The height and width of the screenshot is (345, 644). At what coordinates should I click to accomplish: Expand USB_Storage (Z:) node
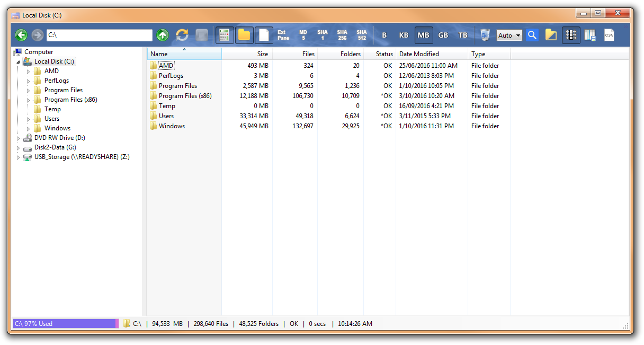pos(18,157)
